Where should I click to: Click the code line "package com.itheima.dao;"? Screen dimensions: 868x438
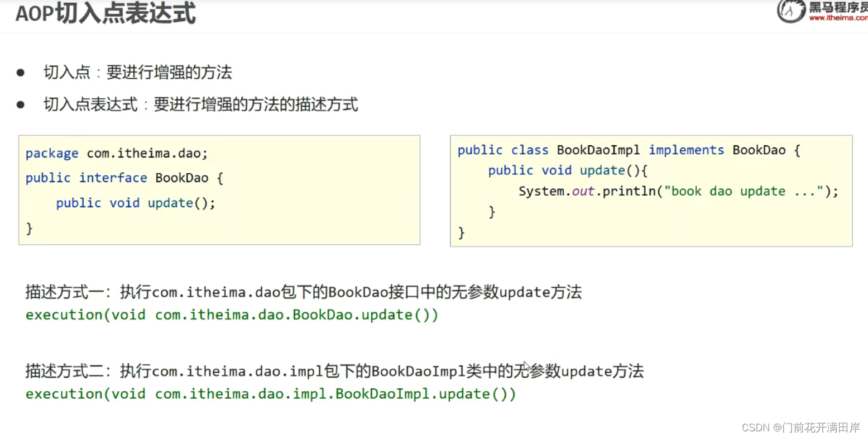tap(117, 153)
